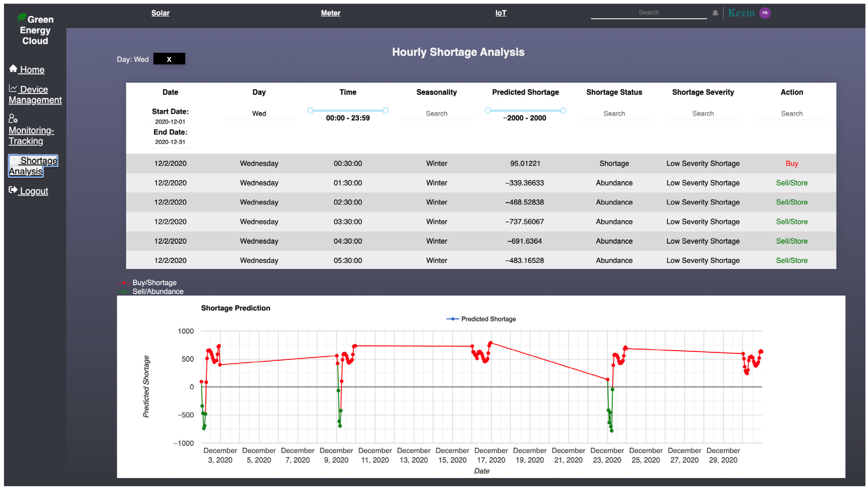Click time cell 02:30:00

(x=348, y=202)
